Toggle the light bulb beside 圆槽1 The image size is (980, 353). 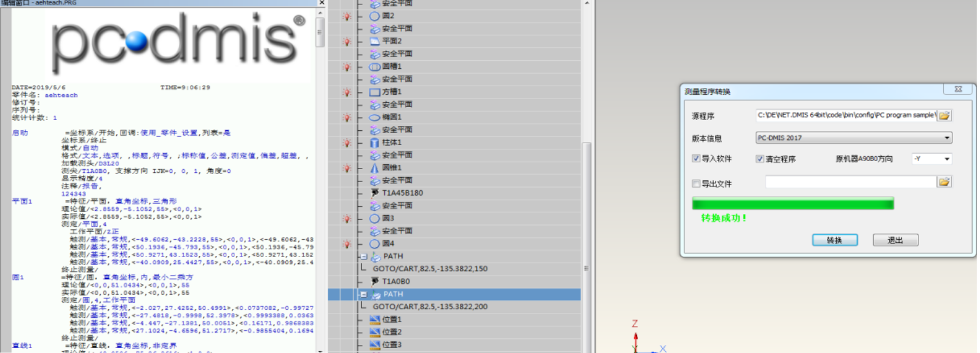click(x=347, y=66)
